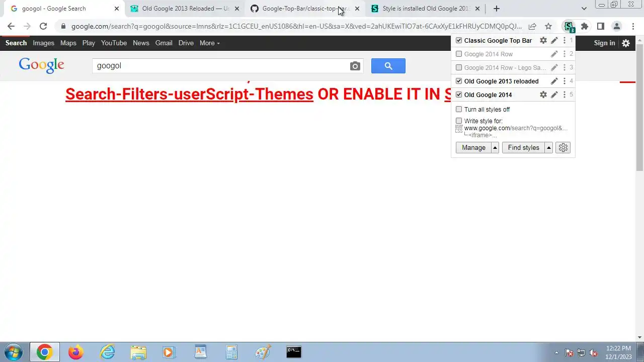Open Internet Explorer from taskbar

click(x=107, y=352)
